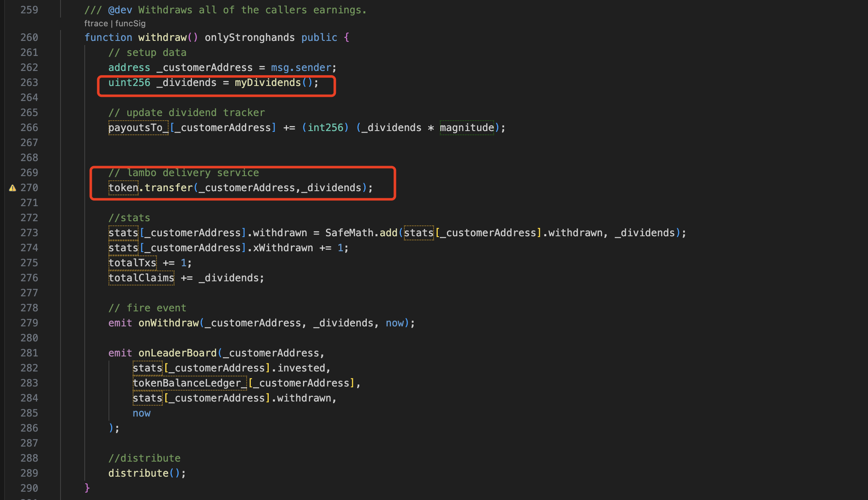Image resolution: width=868 pixels, height=500 pixels.
Task: Click line number 290 in the gutter
Action: click(29, 488)
